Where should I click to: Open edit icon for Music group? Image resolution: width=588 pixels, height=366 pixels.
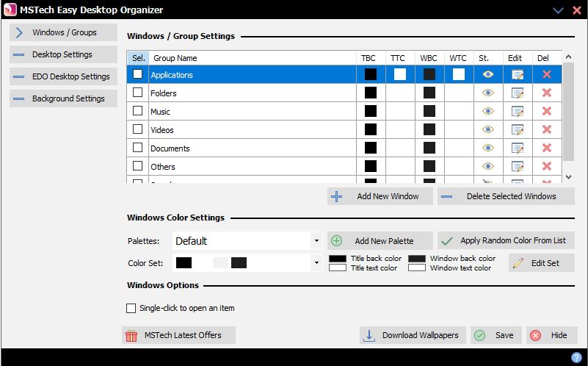click(x=518, y=111)
